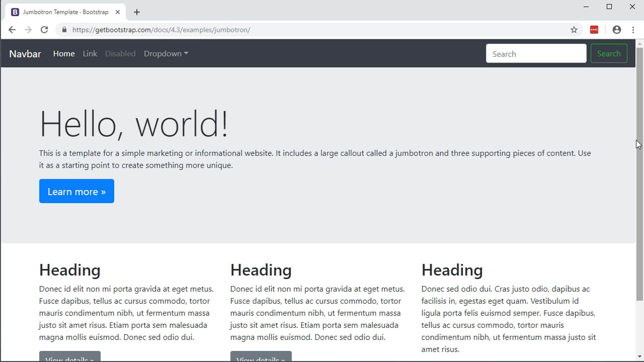This screenshot has height=362, width=644.
Task: Open the red extension icon in toolbar
Action: coord(594,30)
